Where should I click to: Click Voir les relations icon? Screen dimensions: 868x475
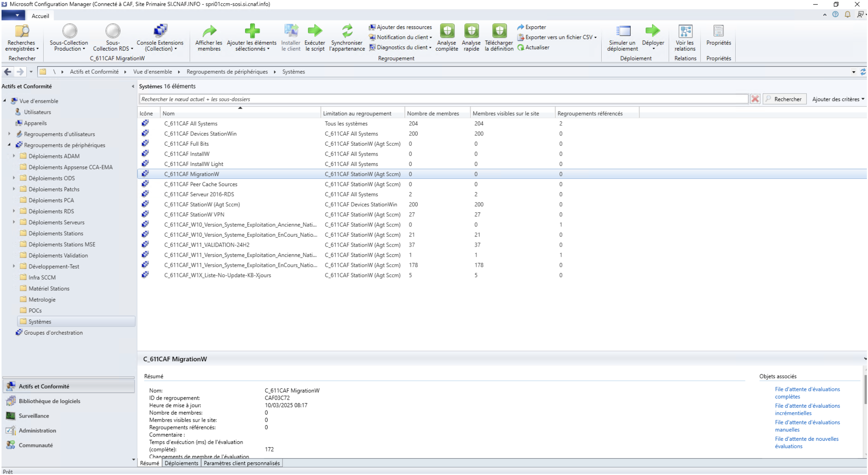click(685, 31)
